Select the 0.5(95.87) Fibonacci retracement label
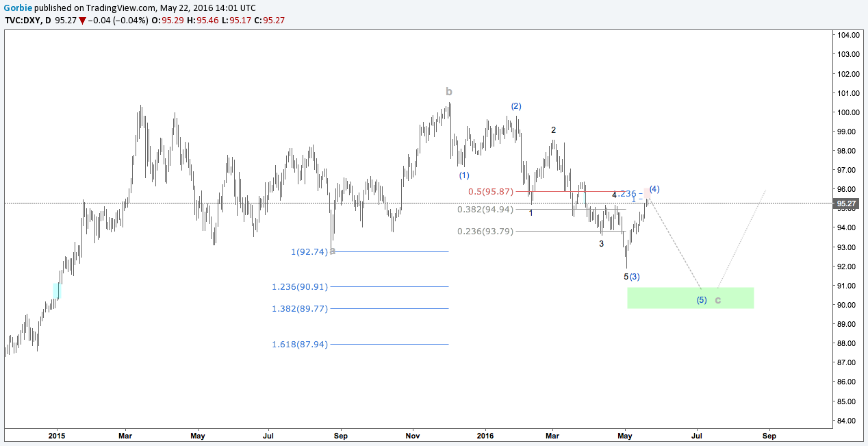 [x=491, y=192]
